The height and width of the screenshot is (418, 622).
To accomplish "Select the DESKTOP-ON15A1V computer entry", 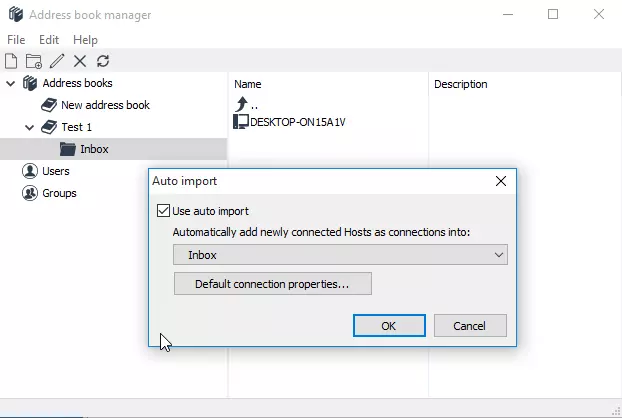I will pos(298,122).
